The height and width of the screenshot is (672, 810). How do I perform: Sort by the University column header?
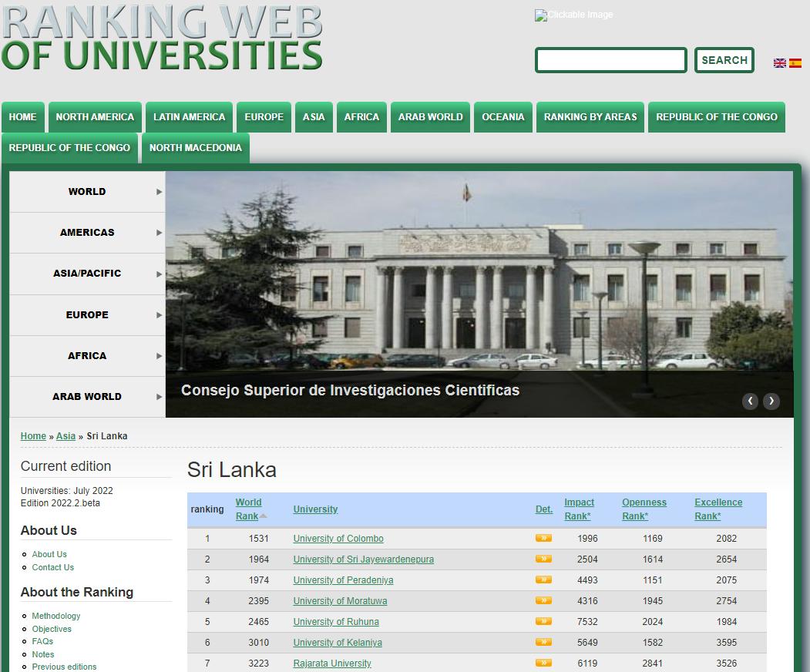tap(315, 509)
